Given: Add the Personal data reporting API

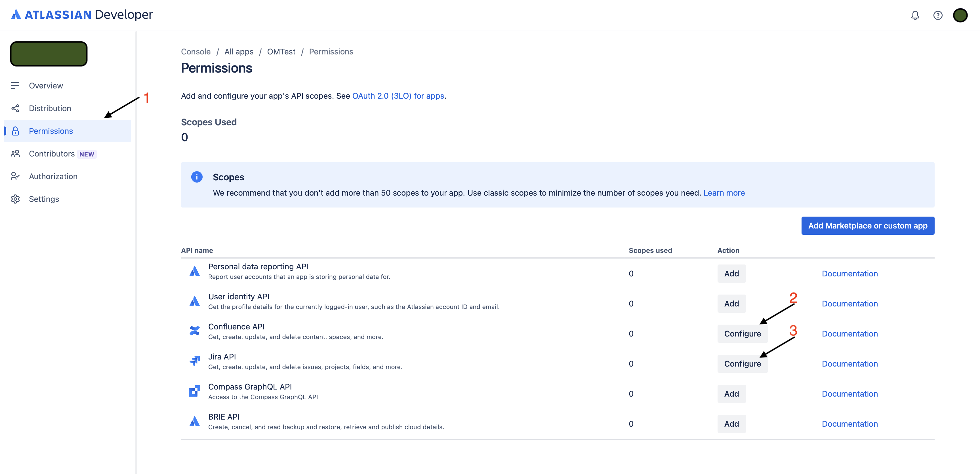Looking at the screenshot, I should click(x=731, y=274).
